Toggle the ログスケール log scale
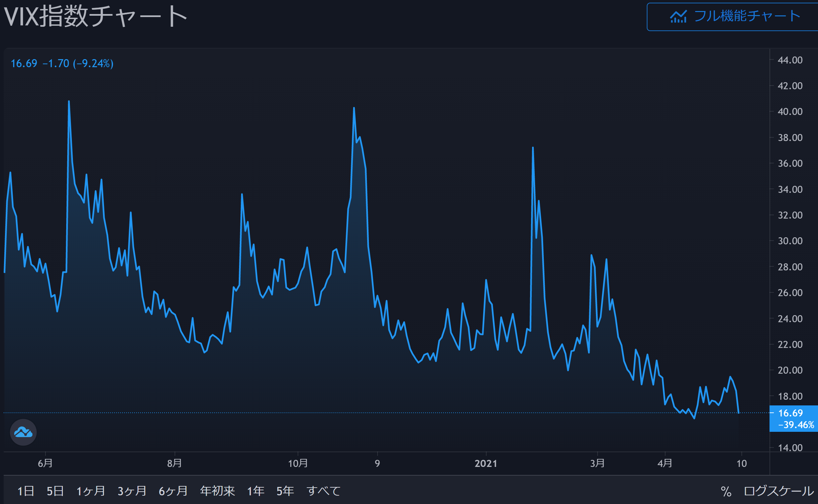This screenshot has width=818, height=504. [779, 491]
